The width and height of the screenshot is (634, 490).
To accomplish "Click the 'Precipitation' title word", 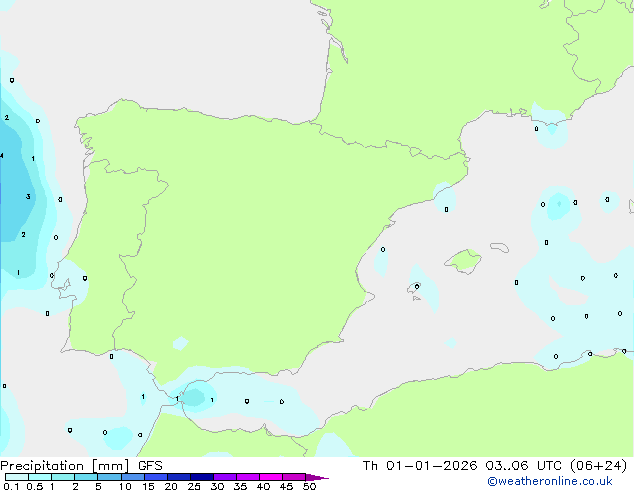I will 42,466.
